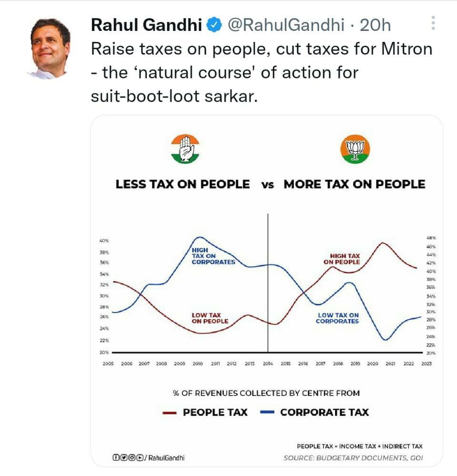
Task: Click the YouTube play icon in footer
Action: 139,457
